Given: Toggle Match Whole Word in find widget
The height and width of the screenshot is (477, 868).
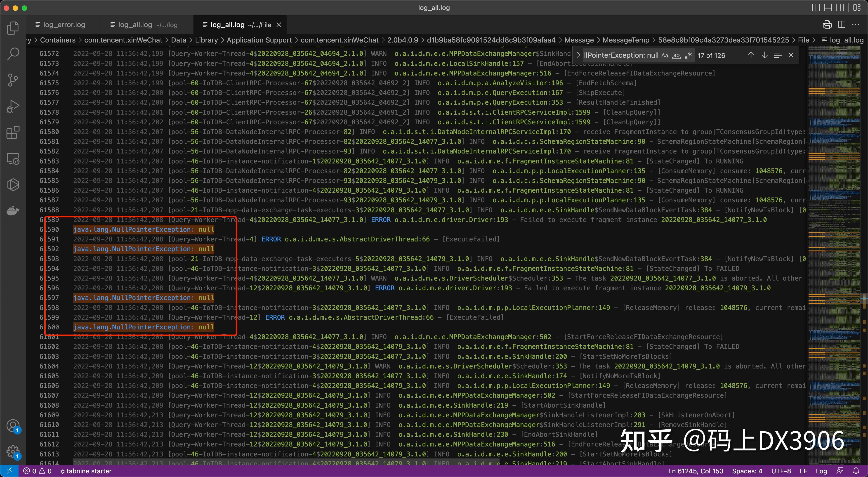Looking at the screenshot, I should [676, 56].
